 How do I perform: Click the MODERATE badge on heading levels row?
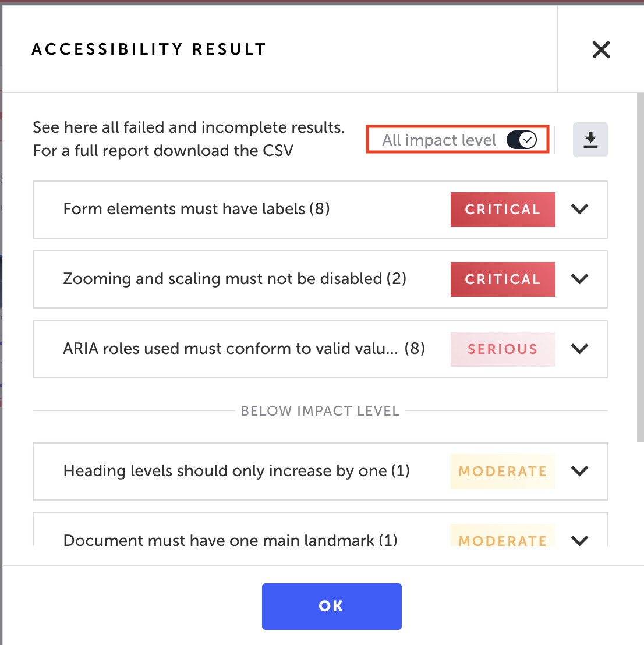[503, 471]
